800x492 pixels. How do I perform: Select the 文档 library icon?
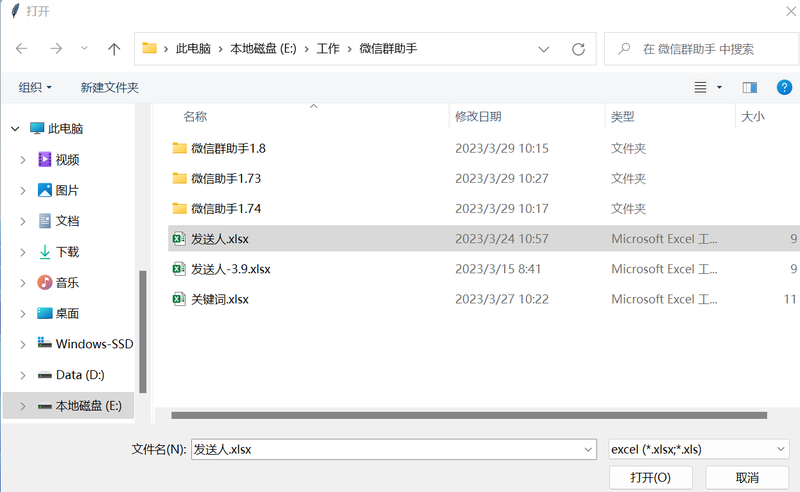tap(45, 221)
